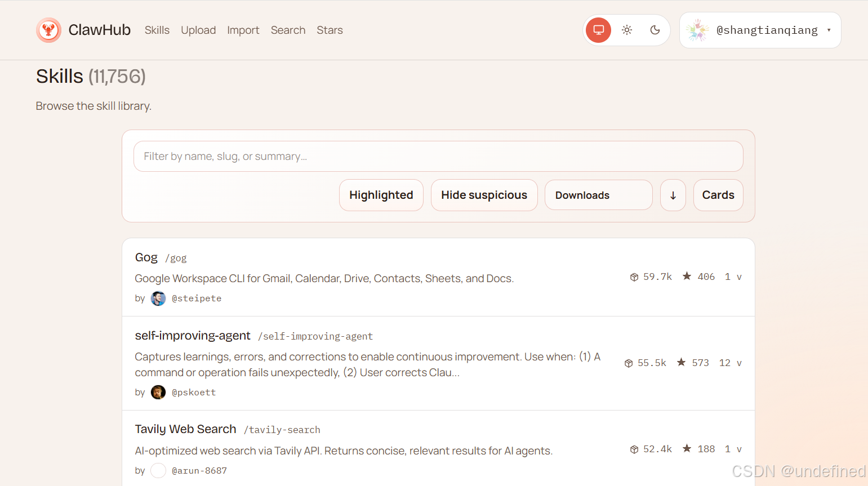Click the shangtianqiang avatar image

pyautogui.click(x=697, y=30)
